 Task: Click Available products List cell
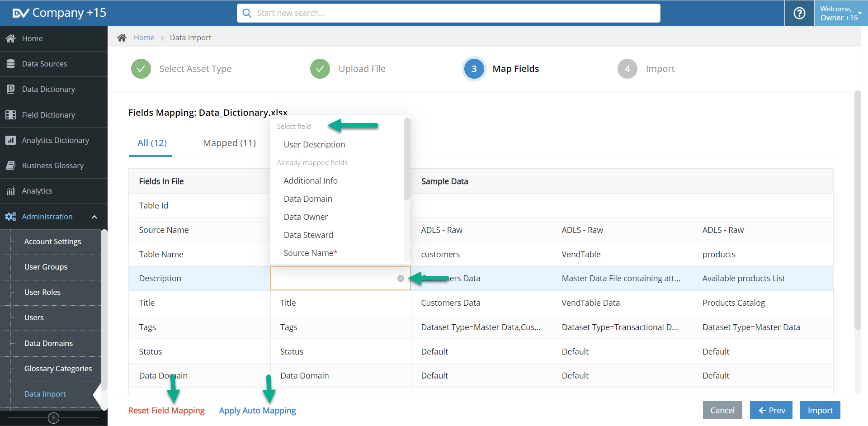(x=744, y=279)
